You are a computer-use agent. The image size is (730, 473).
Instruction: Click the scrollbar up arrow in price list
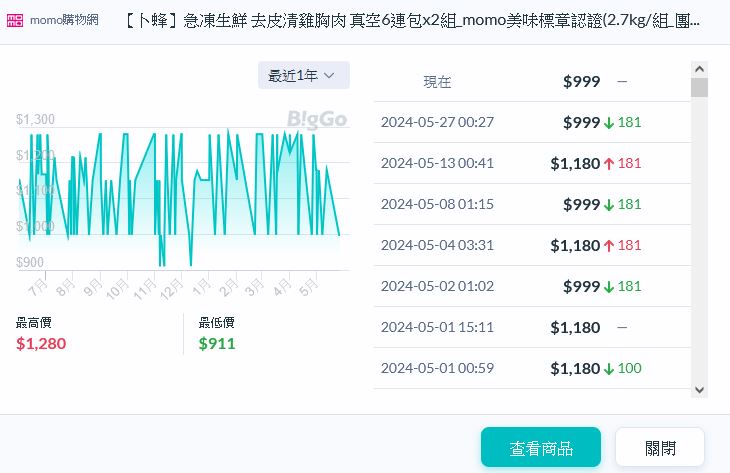click(699, 69)
